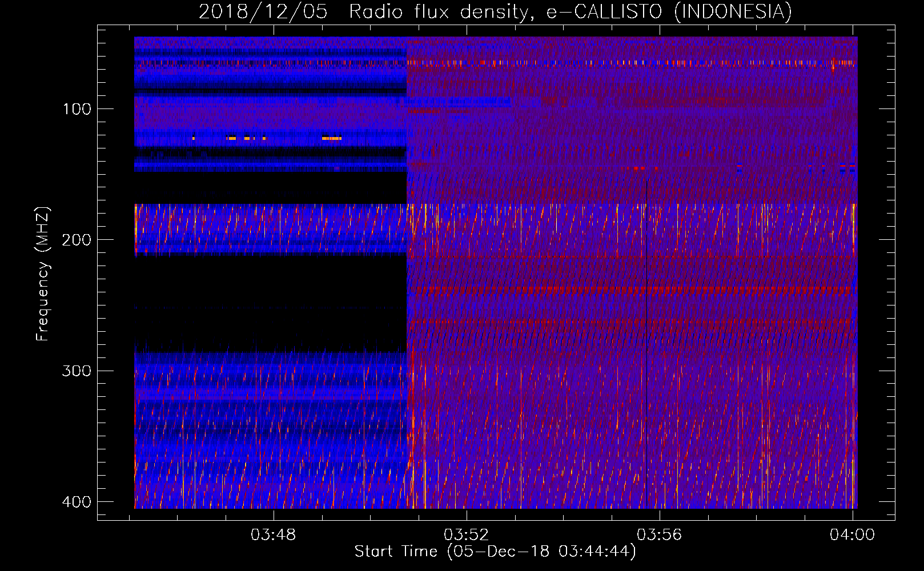The image size is (924, 571).
Task: Click the date '2018/12/05' in the title
Action: (x=263, y=12)
